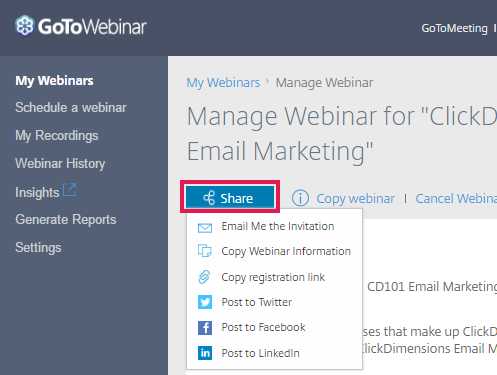Click the info icon beside Copy webinar

tap(300, 198)
